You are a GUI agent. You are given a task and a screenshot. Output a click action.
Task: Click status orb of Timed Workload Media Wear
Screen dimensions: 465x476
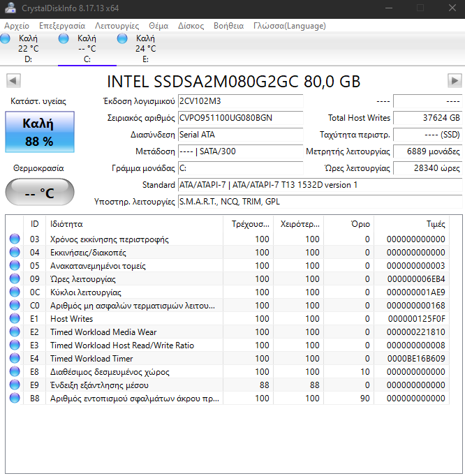[x=15, y=332]
